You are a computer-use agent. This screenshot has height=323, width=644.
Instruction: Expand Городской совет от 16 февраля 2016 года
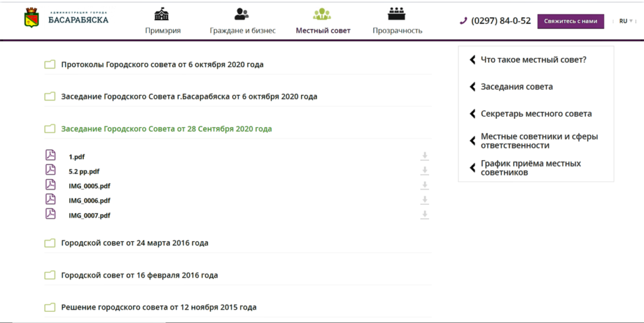point(139,275)
